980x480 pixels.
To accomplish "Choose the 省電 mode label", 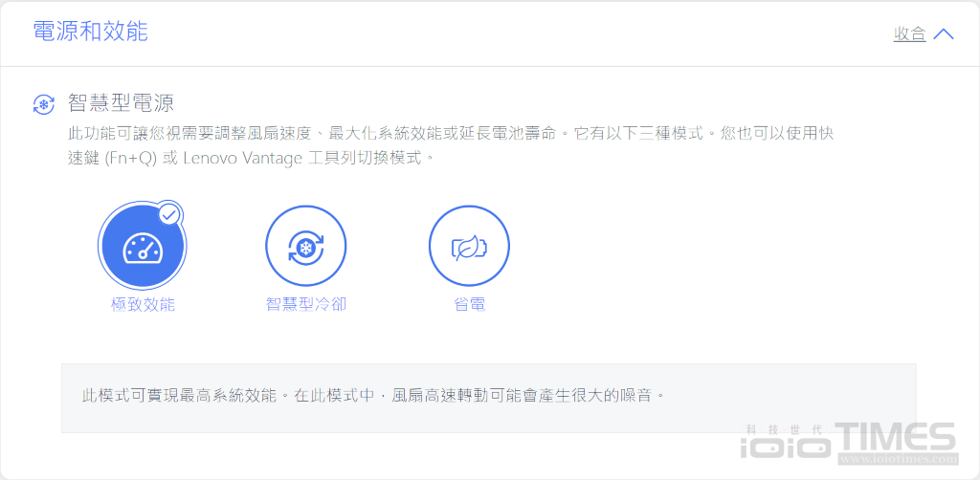I will pyautogui.click(x=469, y=305).
